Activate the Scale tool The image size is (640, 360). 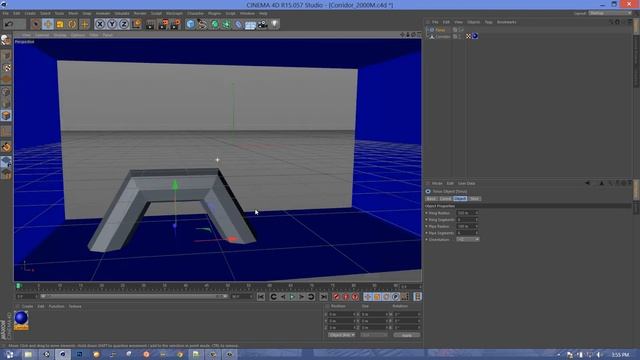click(x=60, y=24)
